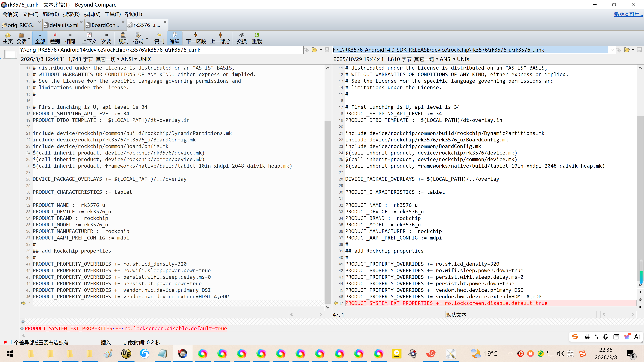Expand the left file path dropdown
This screenshot has width=644, height=362.
(x=300, y=50)
